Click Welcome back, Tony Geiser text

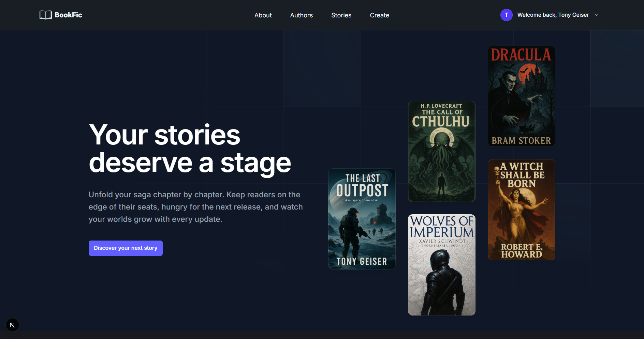pos(553,15)
